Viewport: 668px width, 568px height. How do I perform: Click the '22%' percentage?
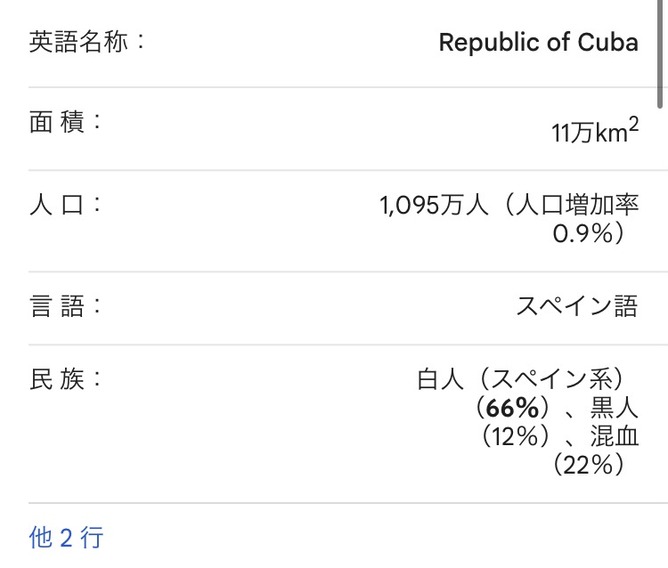click(588, 464)
